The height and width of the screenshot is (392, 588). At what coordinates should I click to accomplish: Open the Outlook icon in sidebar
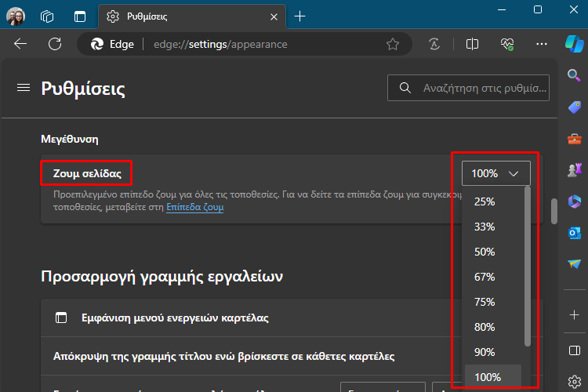[575, 233]
